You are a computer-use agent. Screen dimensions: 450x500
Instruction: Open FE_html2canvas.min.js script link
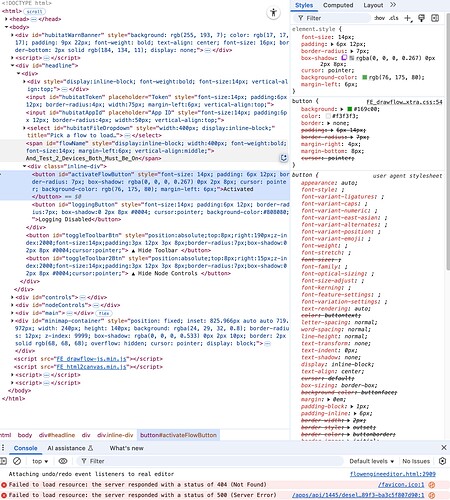pyautogui.click(x=91, y=367)
